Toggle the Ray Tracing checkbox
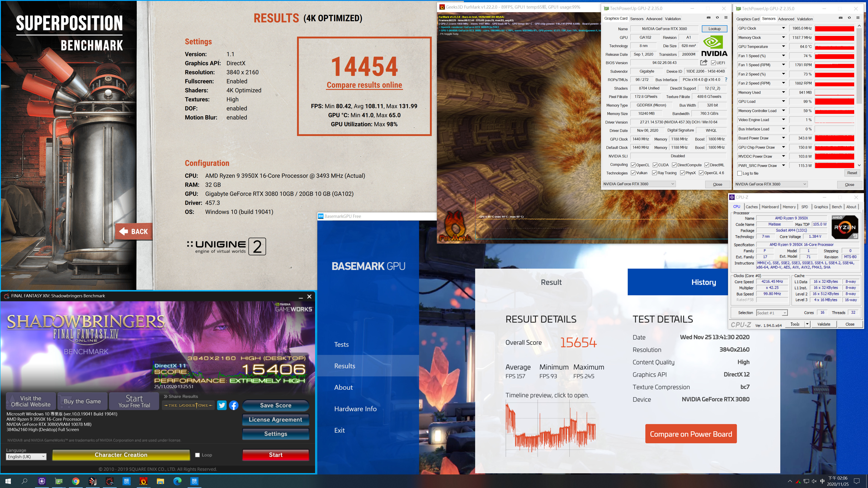 [654, 173]
